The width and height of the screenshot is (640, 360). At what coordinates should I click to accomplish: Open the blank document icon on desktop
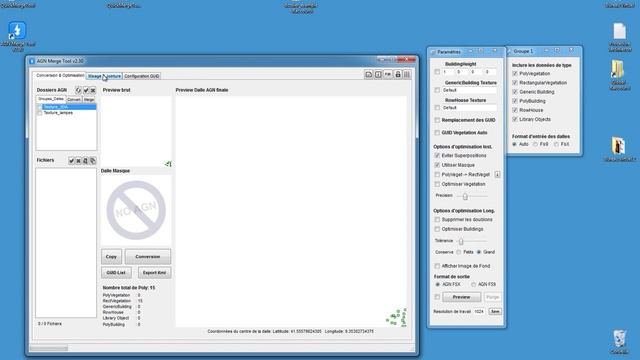(x=619, y=31)
